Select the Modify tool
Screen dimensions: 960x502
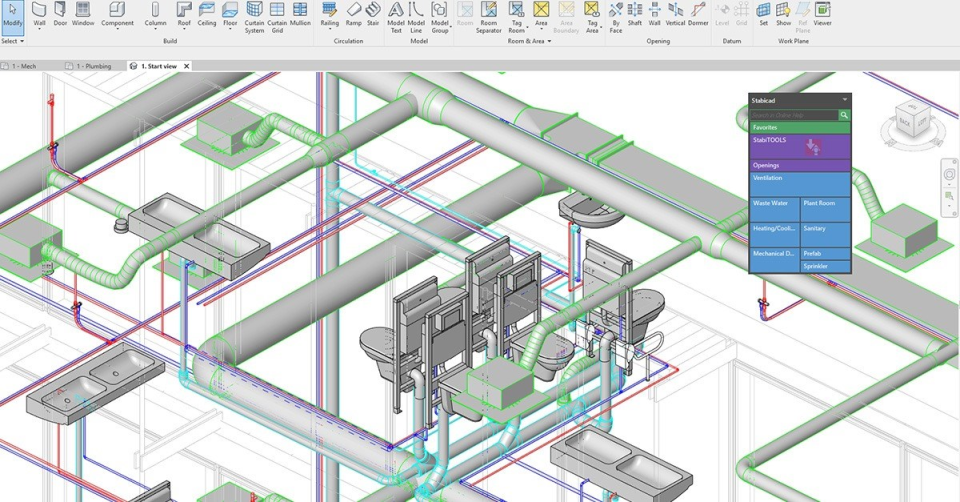click(12, 15)
